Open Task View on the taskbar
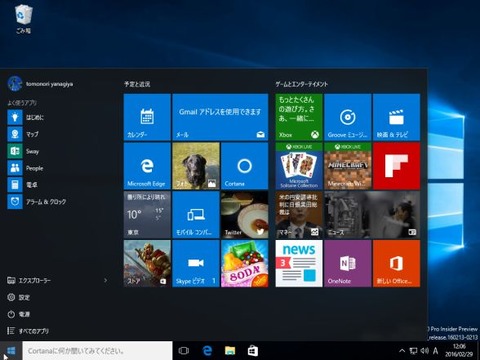480x360 pixels. (184, 351)
